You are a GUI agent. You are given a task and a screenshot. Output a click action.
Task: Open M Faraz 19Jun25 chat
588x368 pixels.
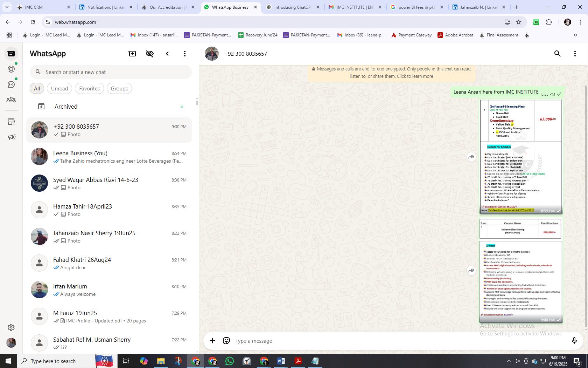click(x=109, y=316)
